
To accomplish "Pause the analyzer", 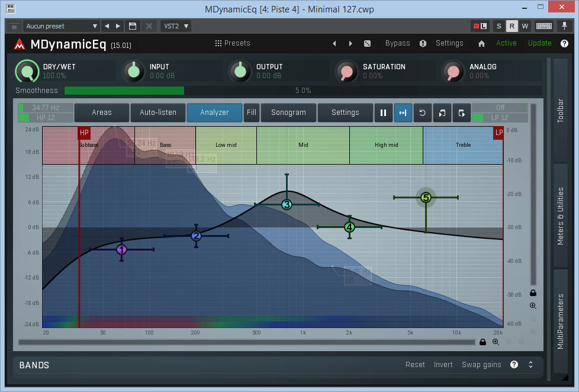I will click(x=383, y=113).
